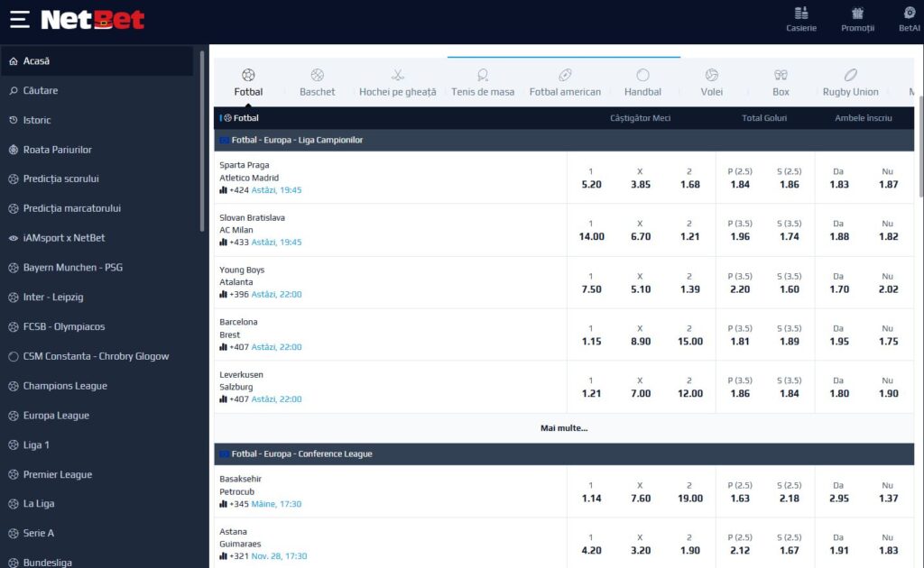Screen dimensions: 924x568
Task: Click the Volei ball icon
Action: pyautogui.click(x=712, y=75)
